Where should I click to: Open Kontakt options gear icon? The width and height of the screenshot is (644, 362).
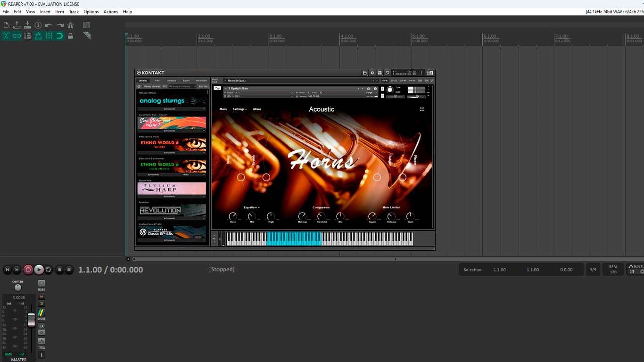(372, 73)
